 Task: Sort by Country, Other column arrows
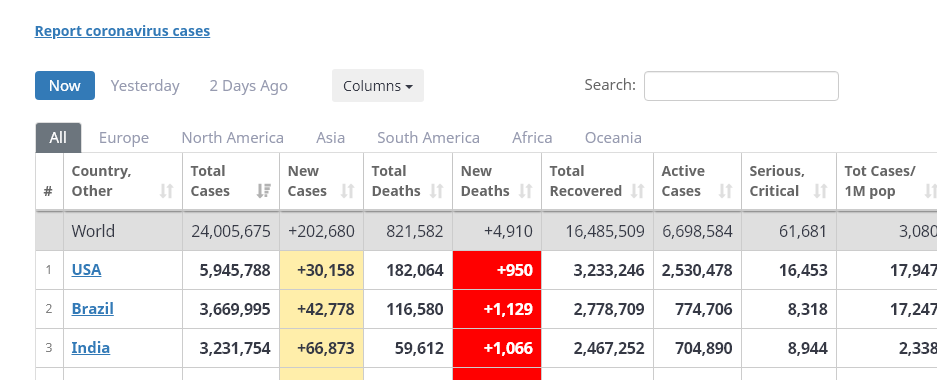[167, 191]
